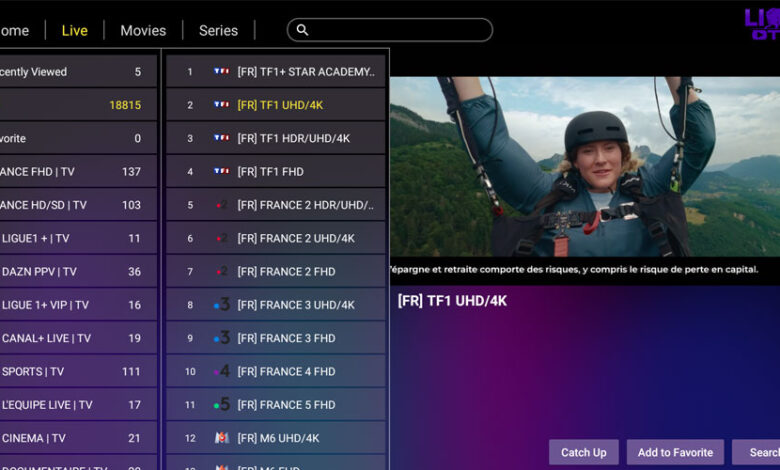The width and height of the screenshot is (780, 470).
Task: Click the Add to Favorite button
Action: coord(675,452)
